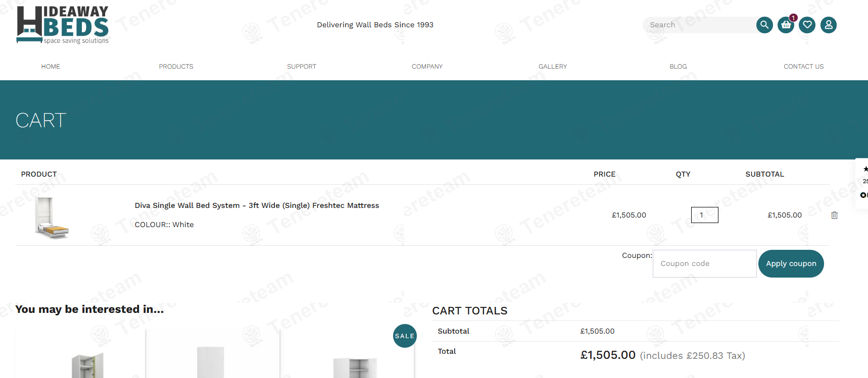Click the Hideaway Beds logo
The height and width of the screenshot is (378, 868).
(x=63, y=25)
